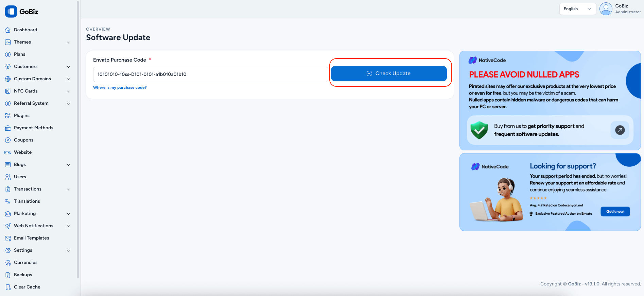Open Dashboard via its home icon
Screen dimensions: 644x296
8,30
